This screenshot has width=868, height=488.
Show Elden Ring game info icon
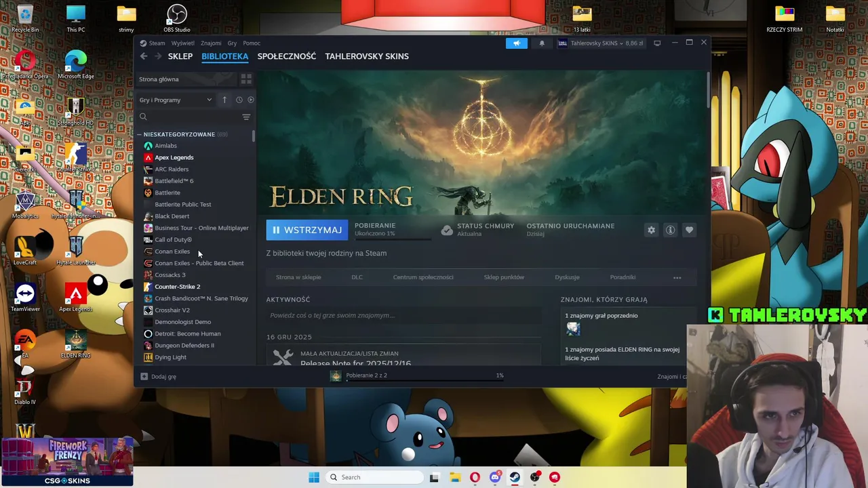(670, 230)
